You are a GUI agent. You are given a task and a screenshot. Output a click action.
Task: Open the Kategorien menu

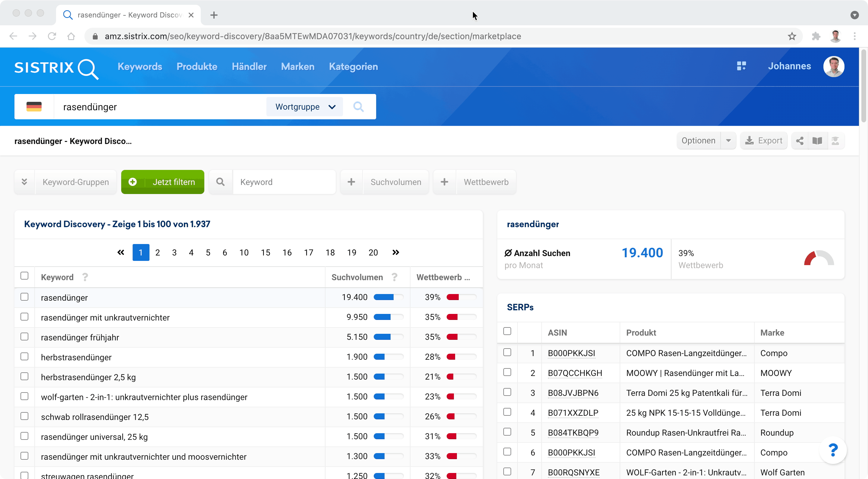(x=353, y=66)
